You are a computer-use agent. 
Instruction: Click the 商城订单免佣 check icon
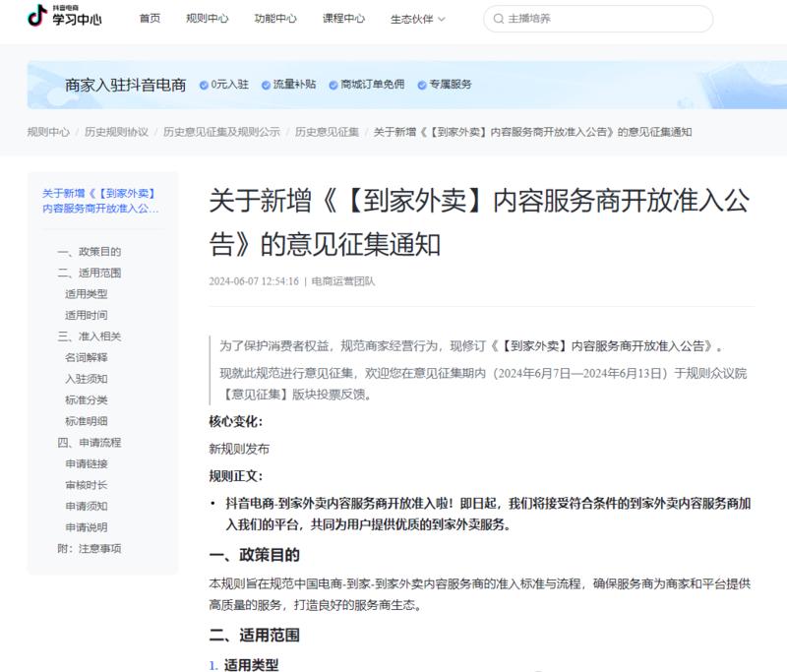(x=333, y=85)
